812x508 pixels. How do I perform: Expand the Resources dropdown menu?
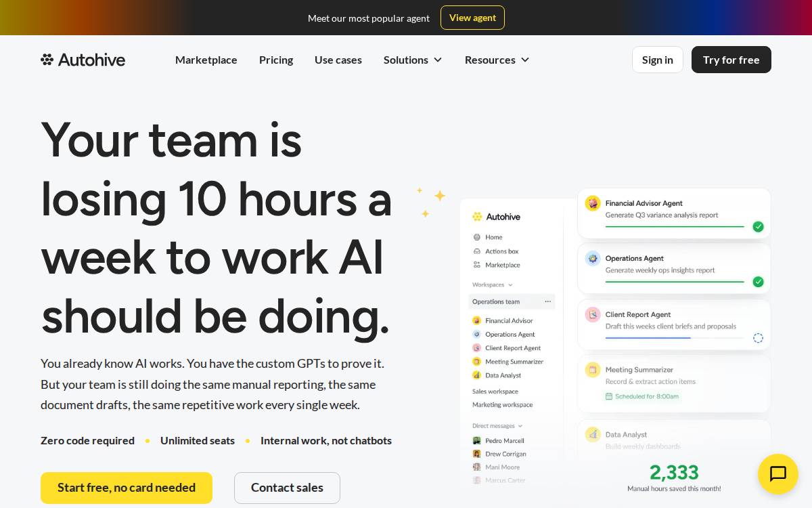click(497, 60)
